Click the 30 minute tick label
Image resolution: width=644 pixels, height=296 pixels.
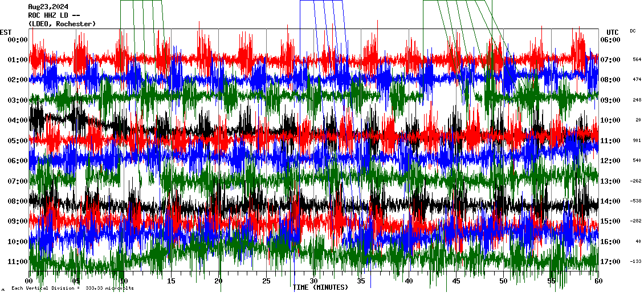tap(313, 281)
